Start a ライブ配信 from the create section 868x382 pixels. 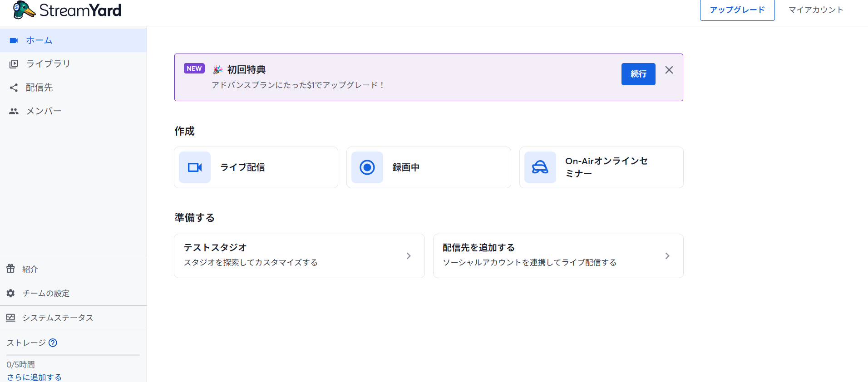click(256, 167)
